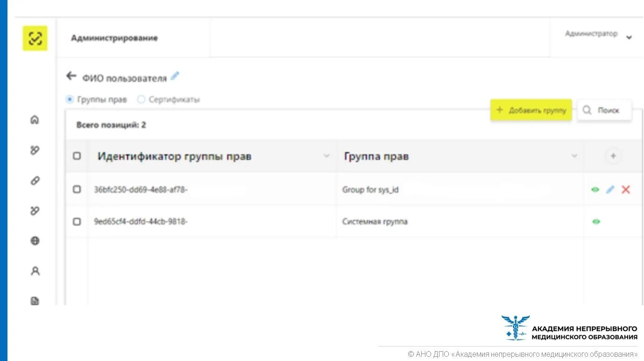Expand the Администратор user dropdown
The image size is (644, 361).
point(629,37)
